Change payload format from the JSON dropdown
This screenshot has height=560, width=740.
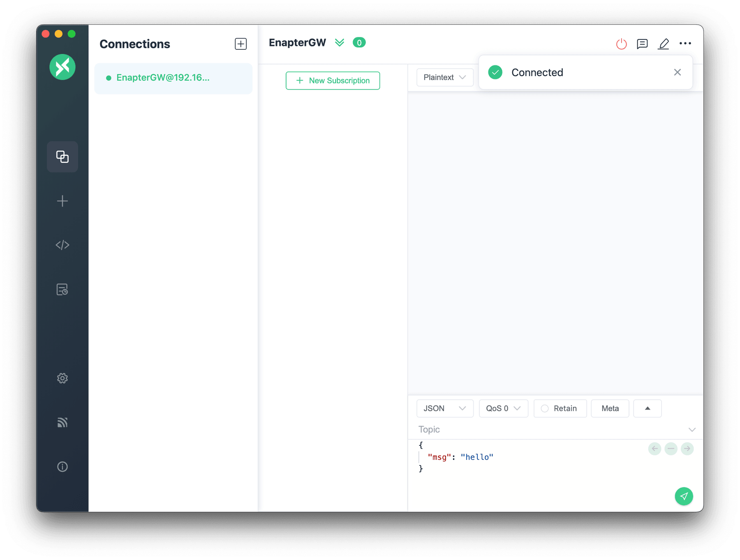(444, 408)
